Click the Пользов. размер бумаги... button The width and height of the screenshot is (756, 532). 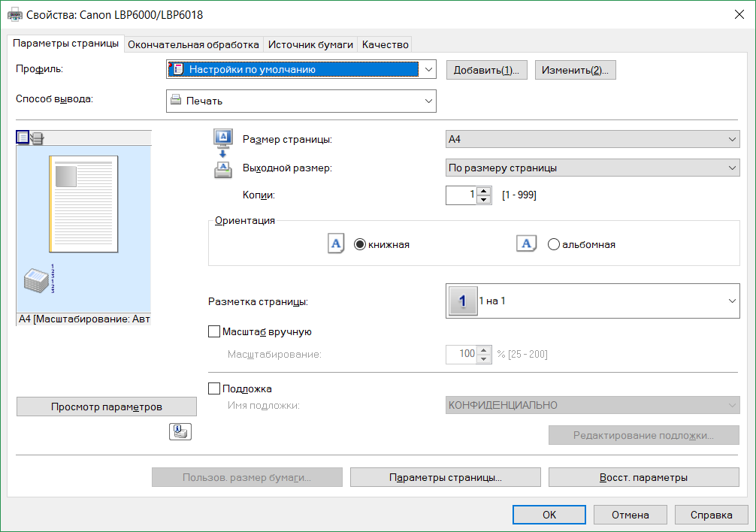coord(246,477)
